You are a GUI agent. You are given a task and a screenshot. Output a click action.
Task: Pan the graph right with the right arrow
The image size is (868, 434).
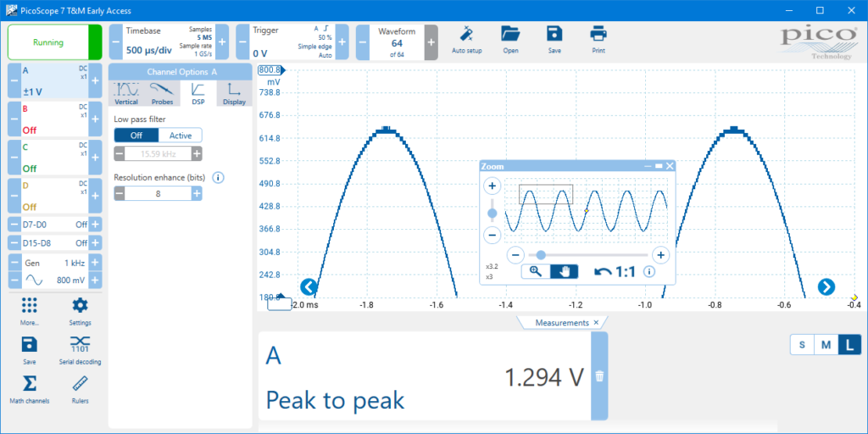coord(826,287)
